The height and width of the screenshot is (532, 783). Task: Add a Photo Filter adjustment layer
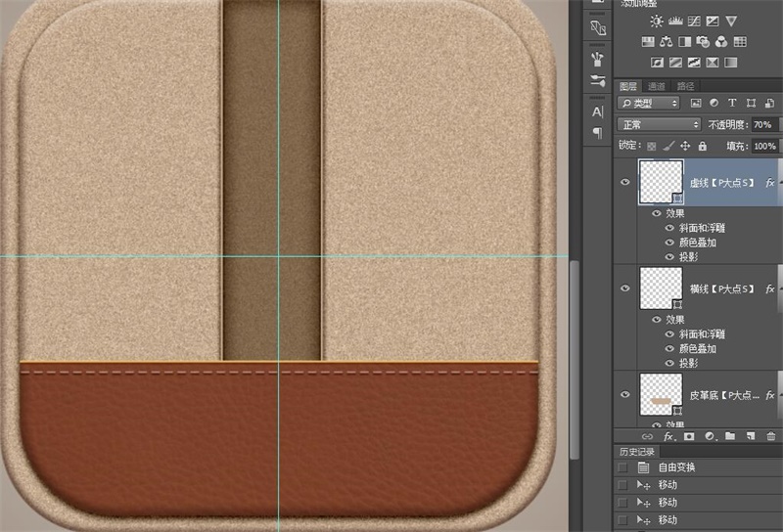[x=703, y=42]
